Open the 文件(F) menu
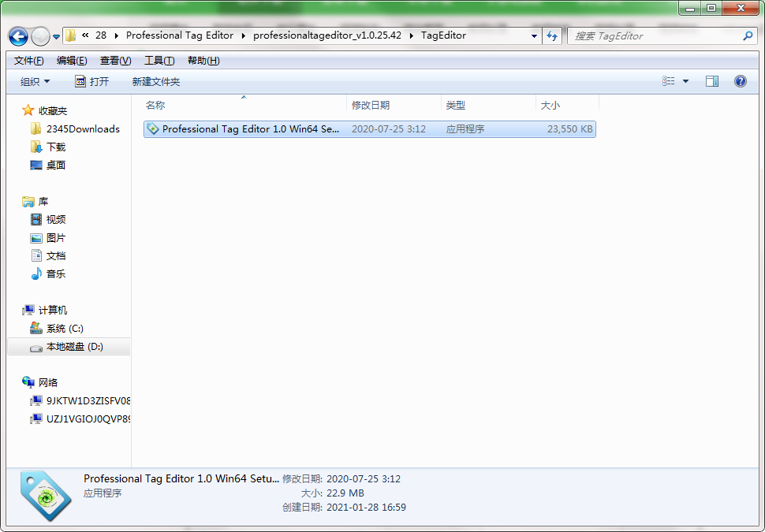This screenshot has width=765, height=532. [x=28, y=61]
